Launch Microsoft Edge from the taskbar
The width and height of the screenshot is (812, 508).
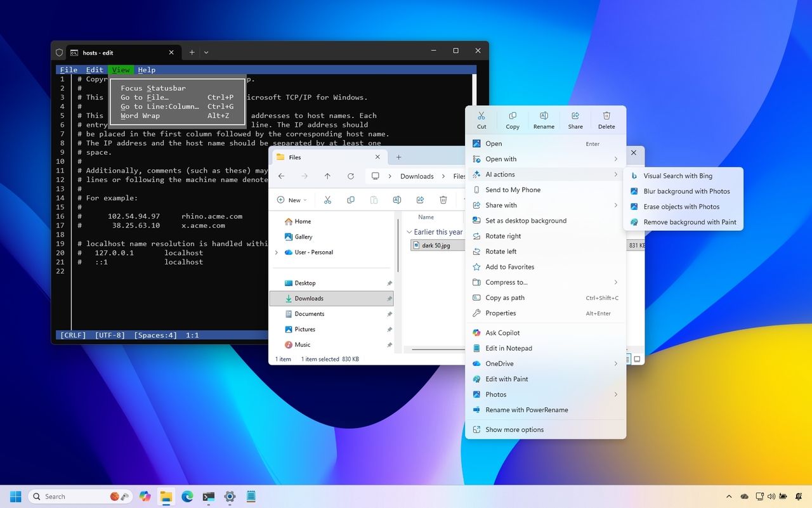187,497
